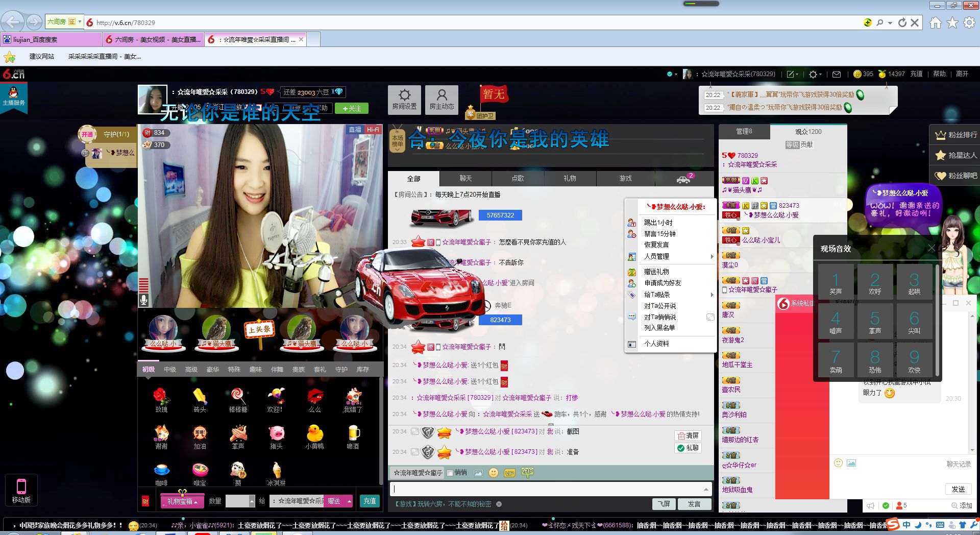980x535 pixels.
Task: Toggle video microphone icon
Action: click(x=144, y=300)
